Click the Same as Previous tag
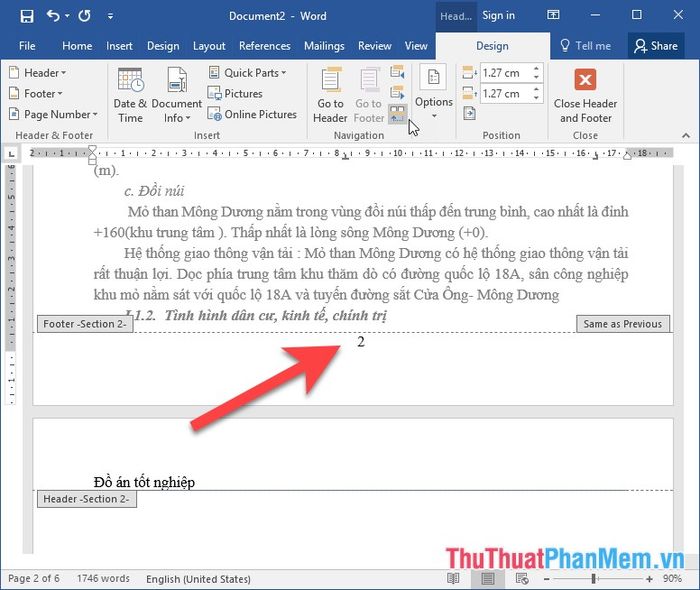 pos(623,324)
